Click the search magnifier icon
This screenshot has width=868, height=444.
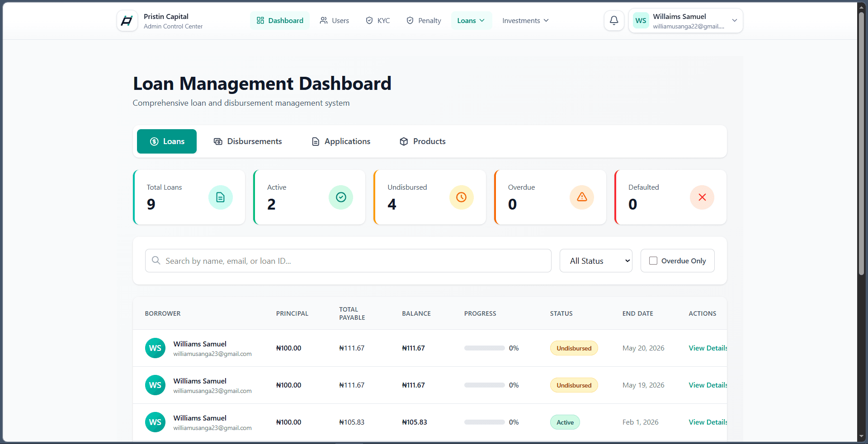point(156,261)
